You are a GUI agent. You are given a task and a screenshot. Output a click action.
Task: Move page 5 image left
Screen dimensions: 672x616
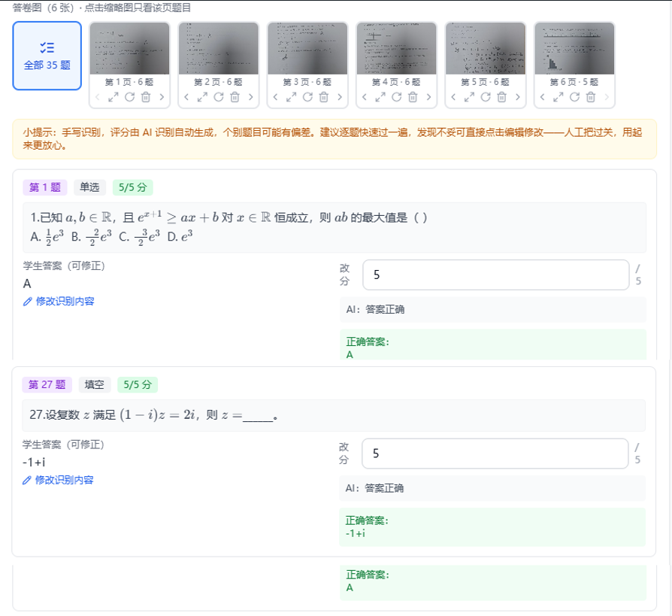(x=453, y=97)
